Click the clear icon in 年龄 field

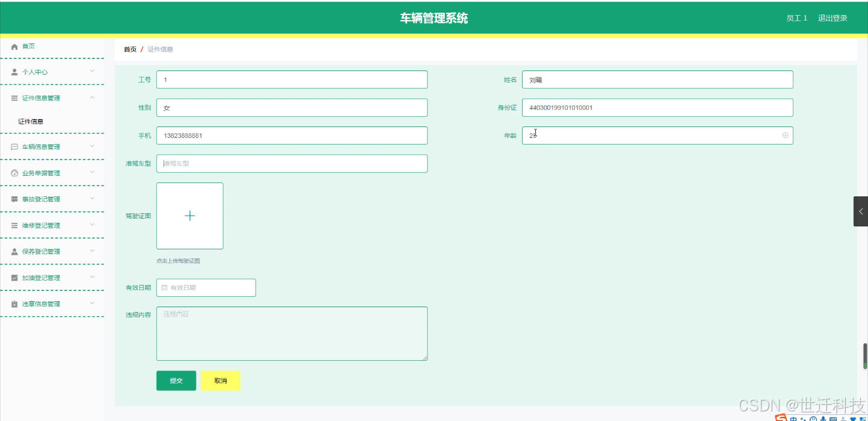tap(785, 136)
